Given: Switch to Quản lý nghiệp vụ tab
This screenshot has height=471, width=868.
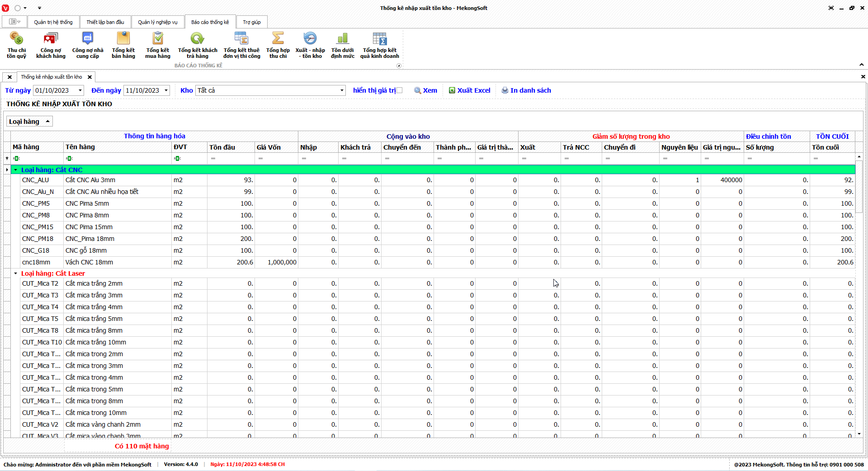Looking at the screenshot, I should tap(157, 22).
